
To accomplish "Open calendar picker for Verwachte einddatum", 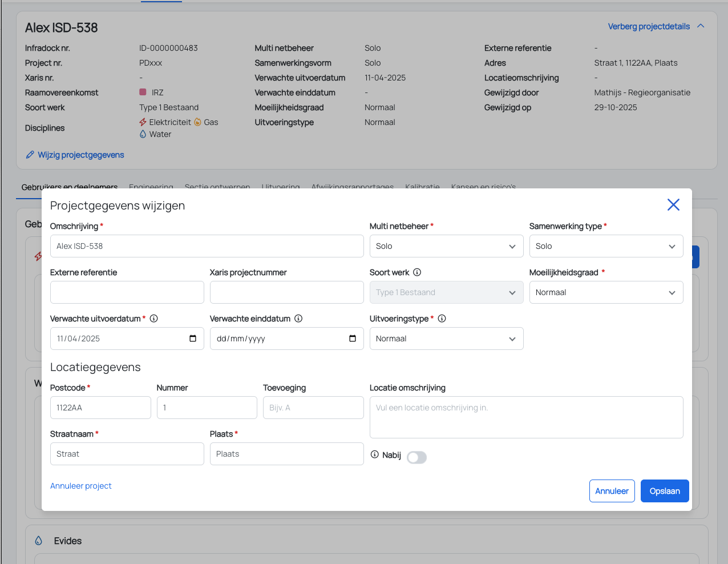I will click(353, 339).
